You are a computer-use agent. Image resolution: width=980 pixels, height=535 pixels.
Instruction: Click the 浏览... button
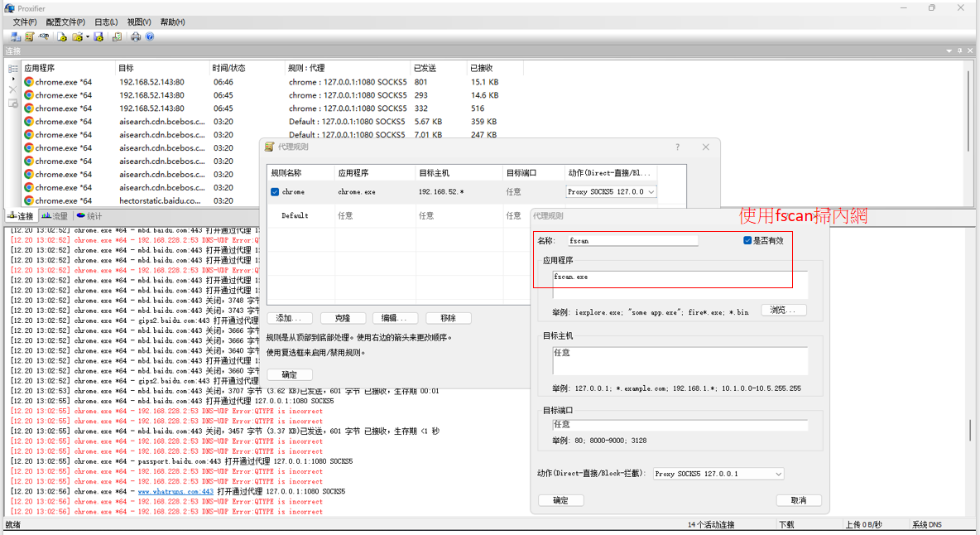tap(784, 310)
